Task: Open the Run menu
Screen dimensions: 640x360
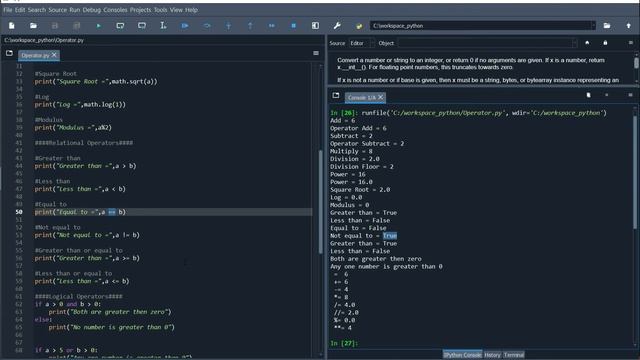Action: point(75,10)
